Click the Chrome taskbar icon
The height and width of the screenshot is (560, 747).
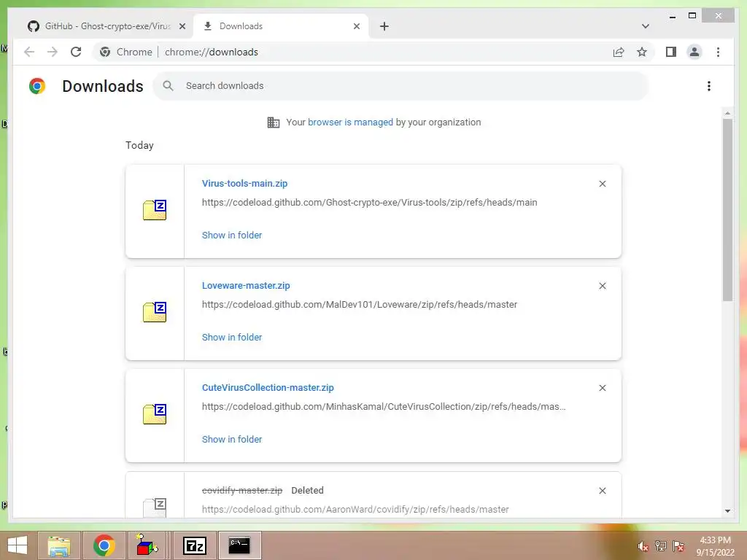click(x=104, y=545)
